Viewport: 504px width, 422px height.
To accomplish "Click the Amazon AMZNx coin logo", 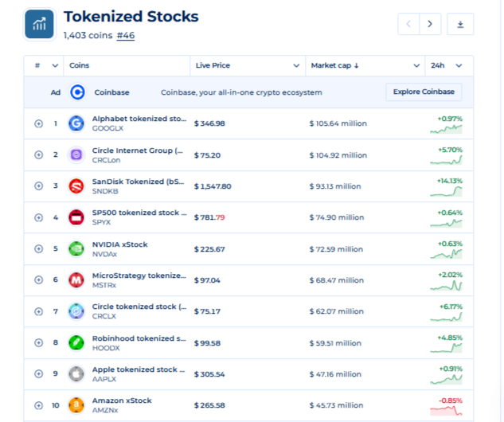I will coord(76,405).
